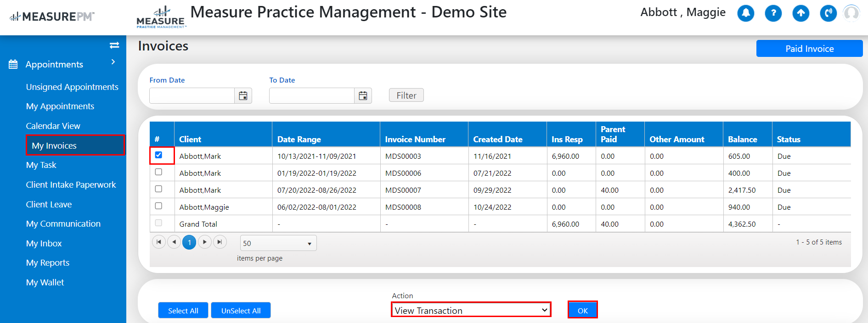Click the OK button
Image resolution: width=868 pixels, height=323 pixels.
click(x=583, y=310)
